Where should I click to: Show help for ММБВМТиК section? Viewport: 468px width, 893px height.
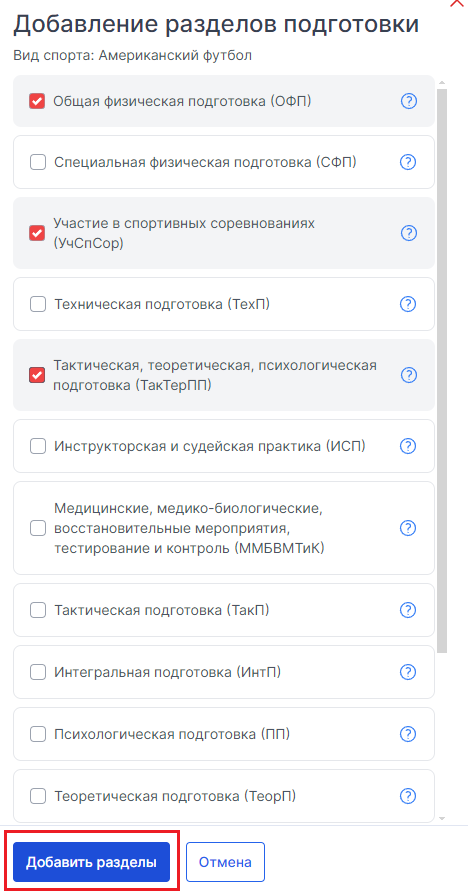click(408, 528)
